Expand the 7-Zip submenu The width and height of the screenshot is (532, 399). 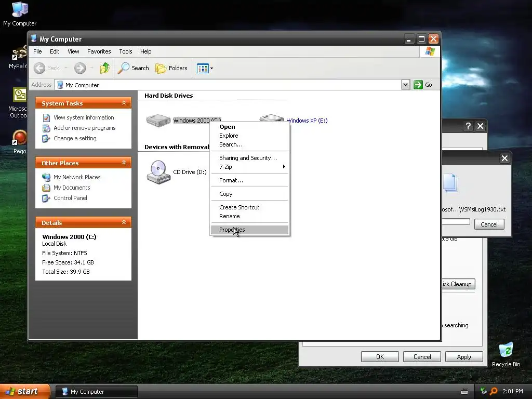coord(249,167)
